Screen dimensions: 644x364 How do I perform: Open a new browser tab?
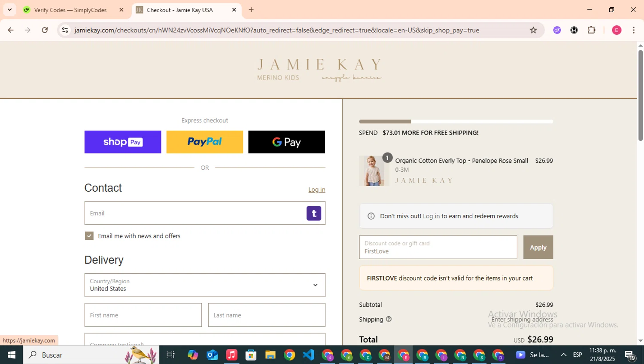pyautogui.click(x=251, y=10)
